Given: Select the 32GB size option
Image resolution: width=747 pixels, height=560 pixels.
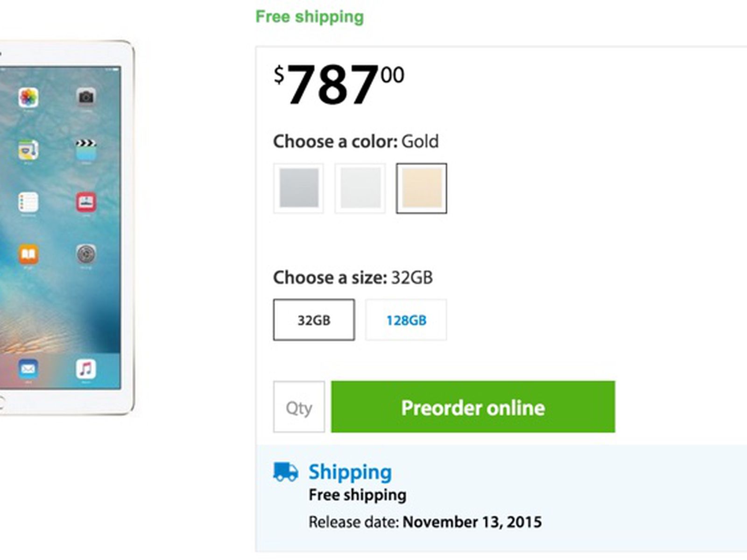Looking at the screenshot, I should (x=314, y=320).
